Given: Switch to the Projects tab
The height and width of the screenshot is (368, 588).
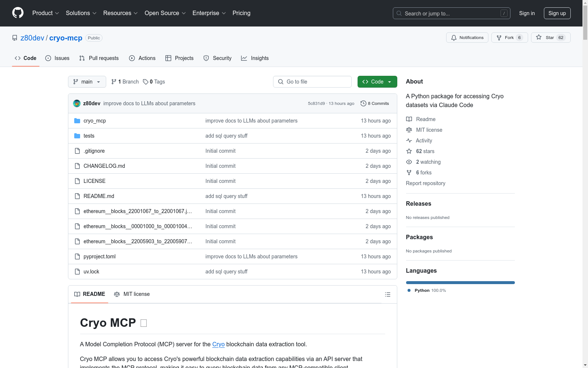Looking at the screenshot, I should 179,58.
